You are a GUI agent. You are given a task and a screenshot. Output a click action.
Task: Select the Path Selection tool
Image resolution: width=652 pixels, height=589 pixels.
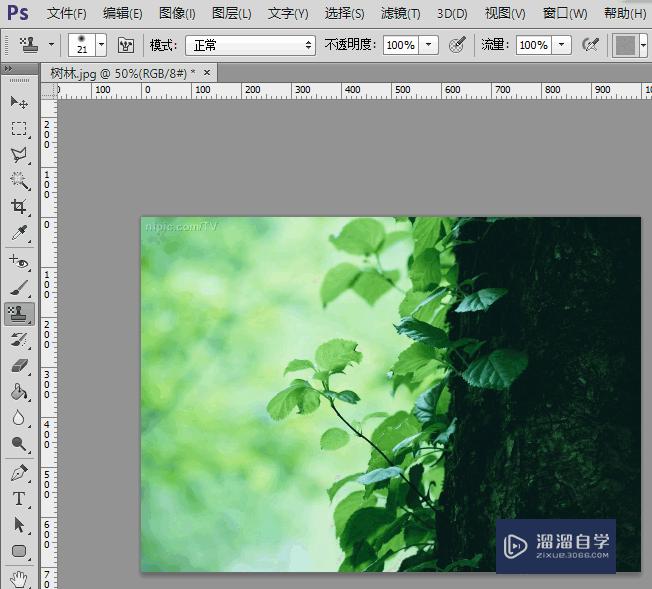19,525
